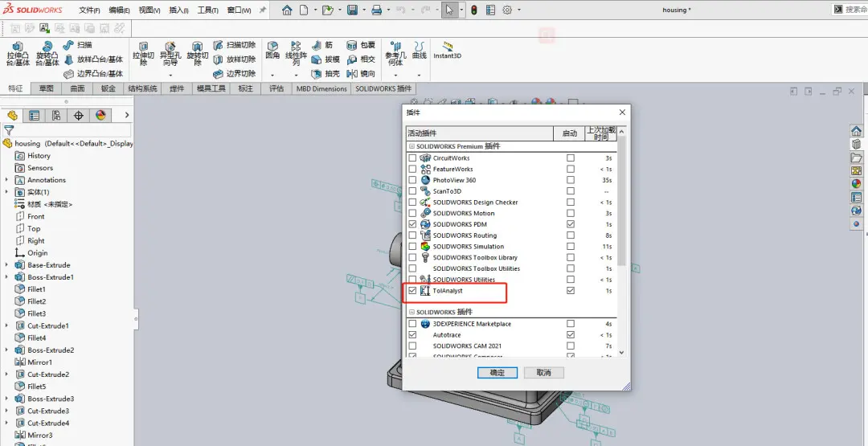Select 旋转切除 revolved cut tool

pos(197,54)
